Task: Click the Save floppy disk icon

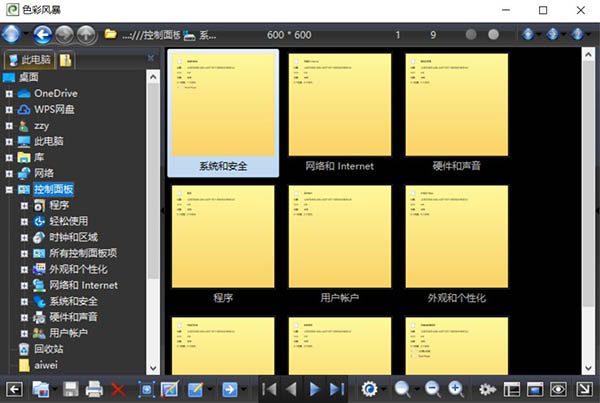Action: [x=71, y=389]
